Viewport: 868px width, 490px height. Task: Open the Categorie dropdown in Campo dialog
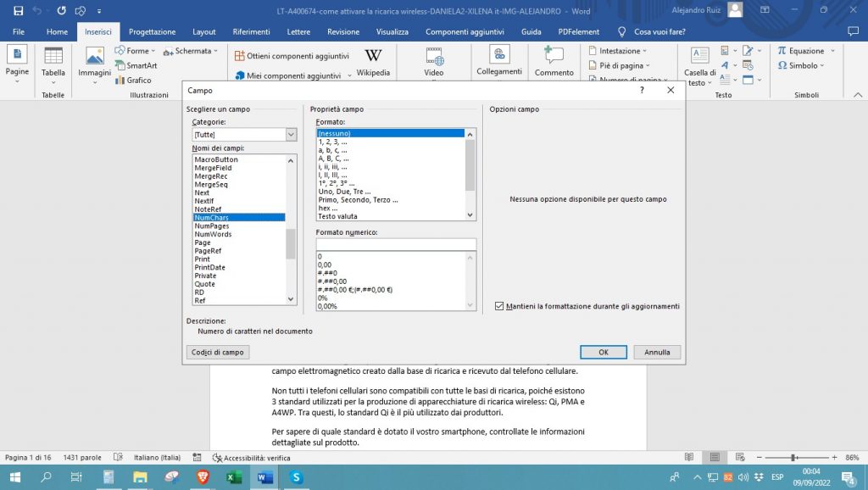click(x=292, y=134)
